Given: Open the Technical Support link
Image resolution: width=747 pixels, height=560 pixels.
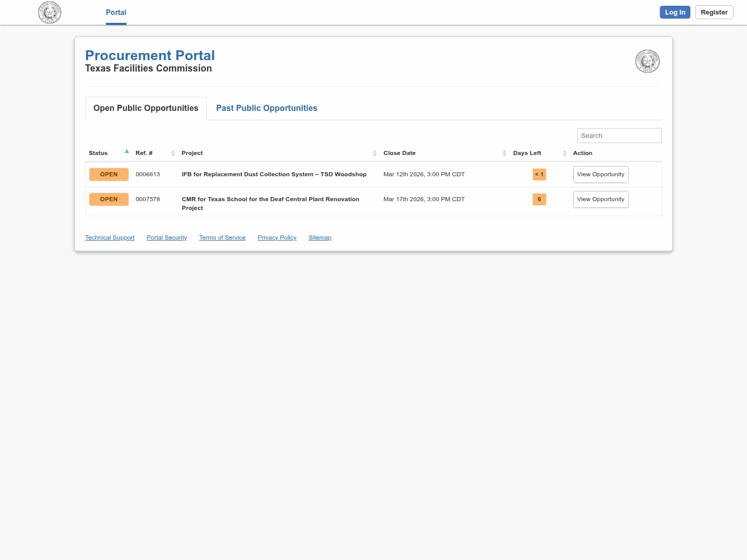Looking at the screenshot, I should tap(109, 237).
